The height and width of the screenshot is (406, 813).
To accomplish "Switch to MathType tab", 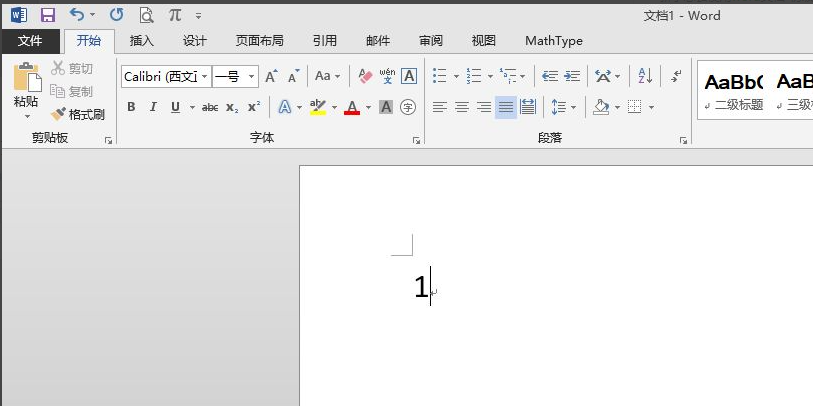I will [554, 40].
